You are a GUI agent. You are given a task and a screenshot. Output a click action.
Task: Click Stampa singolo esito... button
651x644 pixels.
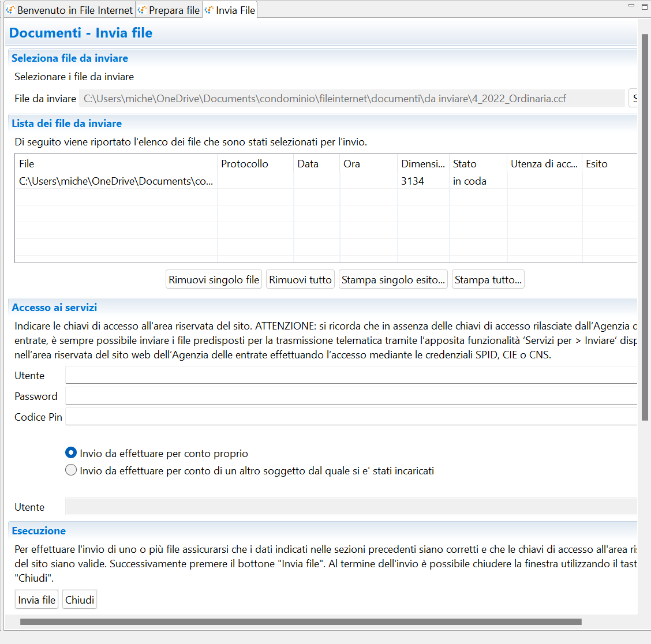point(393,279)
